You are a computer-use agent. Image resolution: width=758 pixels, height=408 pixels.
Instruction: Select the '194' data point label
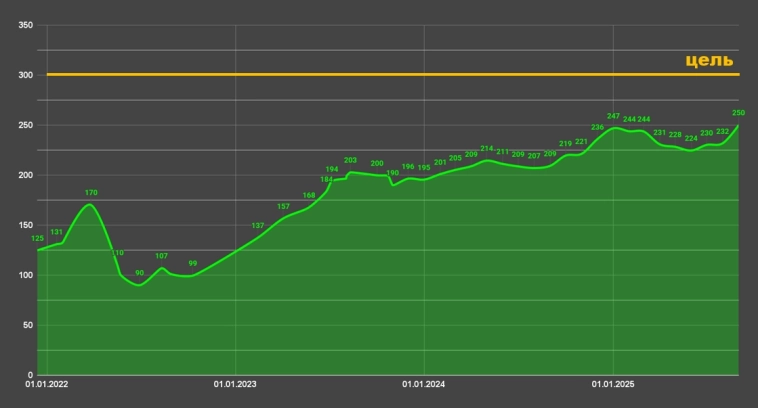pyautogui.click(x=332, y=169)
